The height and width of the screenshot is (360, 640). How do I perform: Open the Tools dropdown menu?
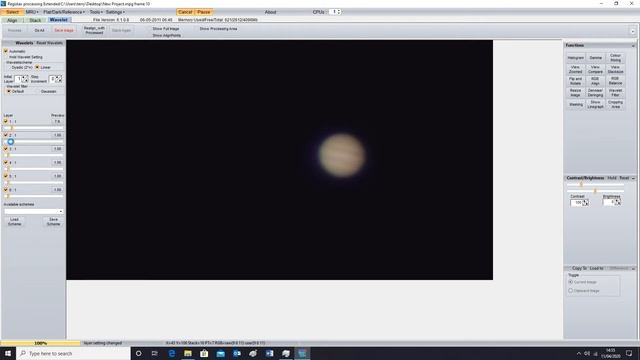pos(96,12)
